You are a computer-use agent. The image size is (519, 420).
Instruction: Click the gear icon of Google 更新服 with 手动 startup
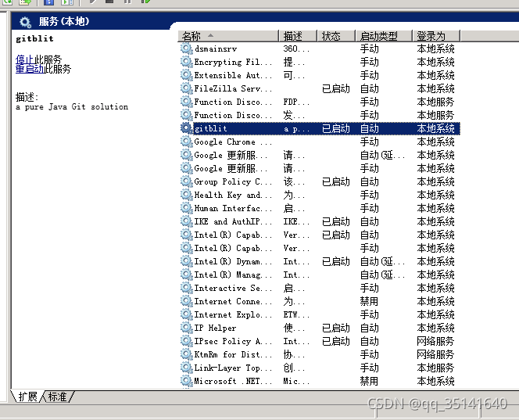[186, 168]
